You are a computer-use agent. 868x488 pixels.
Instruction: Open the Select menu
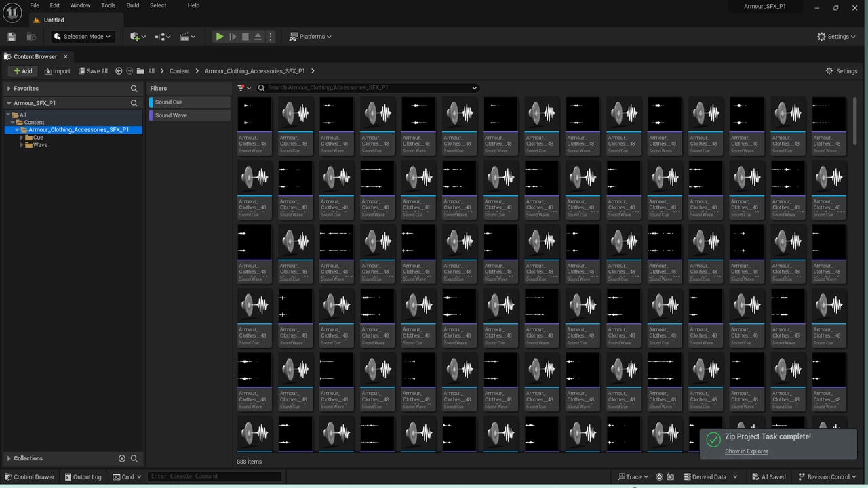click(158, 5)
